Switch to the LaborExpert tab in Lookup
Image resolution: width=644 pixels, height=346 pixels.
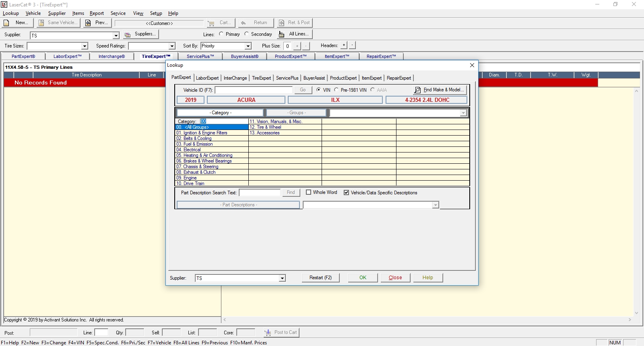pyautogui.click(x=207, y=78)
